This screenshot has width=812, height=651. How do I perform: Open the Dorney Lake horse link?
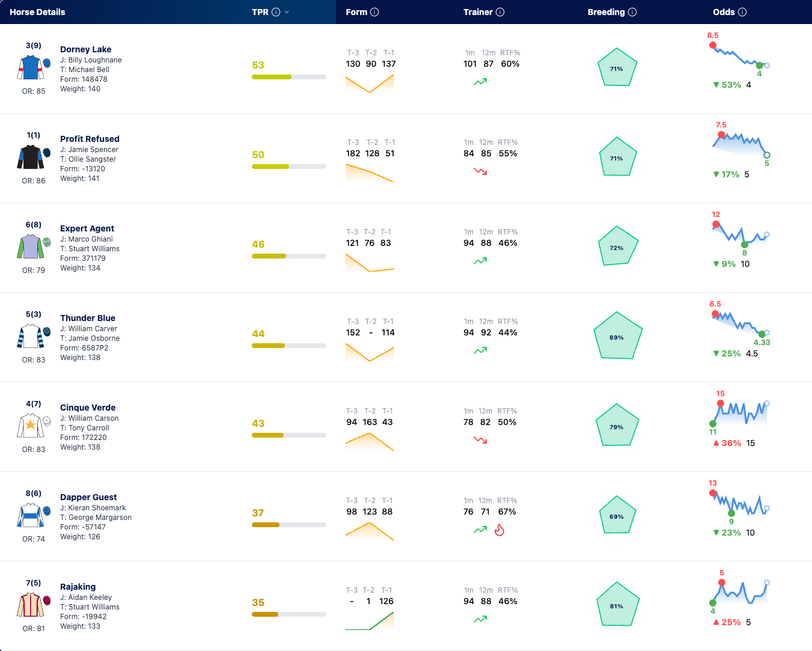coord(86,49)
